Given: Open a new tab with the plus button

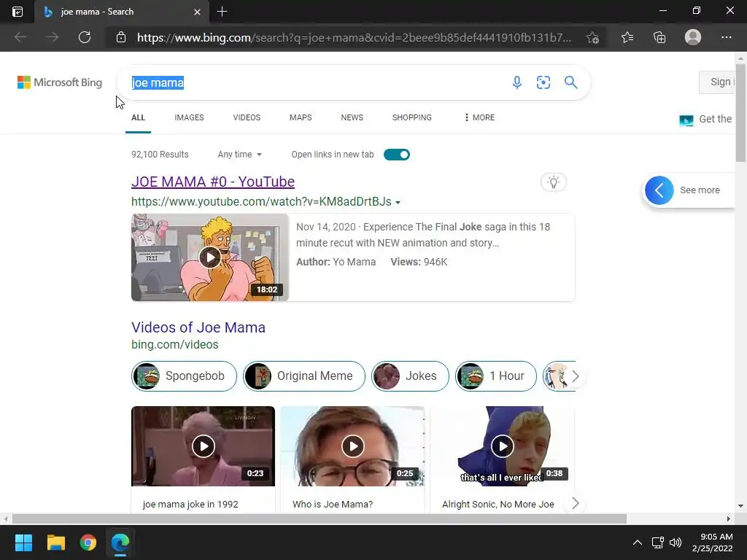Looking at the screenshot, I should click(x=222, y=12).
